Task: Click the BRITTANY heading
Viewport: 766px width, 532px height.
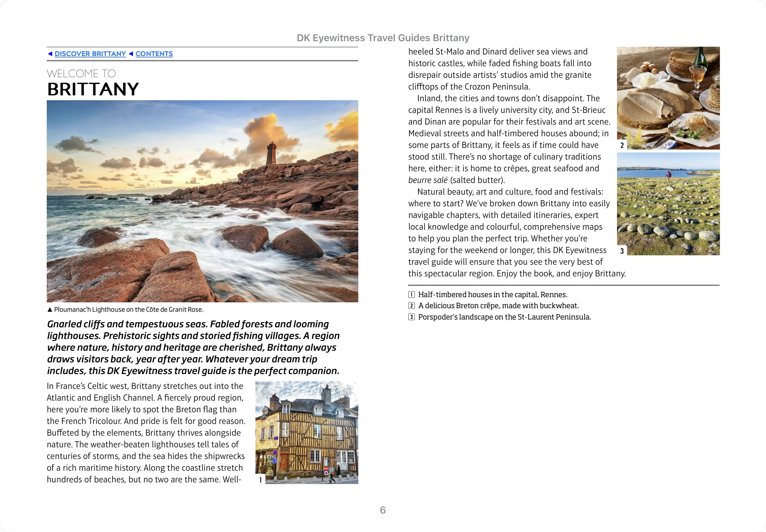Action: pos(93,89)
